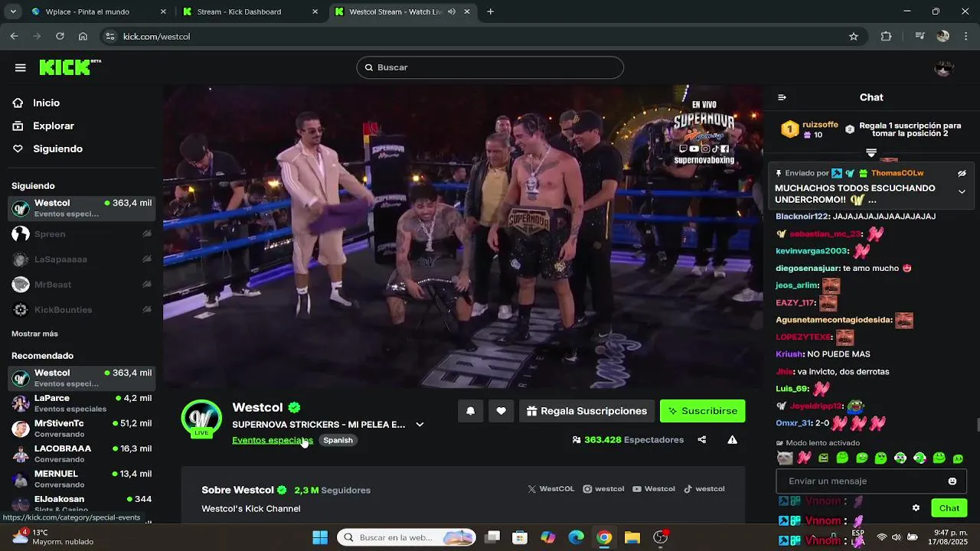980x551 pixels.
Task: Open KickBounties in Siguiendo list
Action: [82, 309]
